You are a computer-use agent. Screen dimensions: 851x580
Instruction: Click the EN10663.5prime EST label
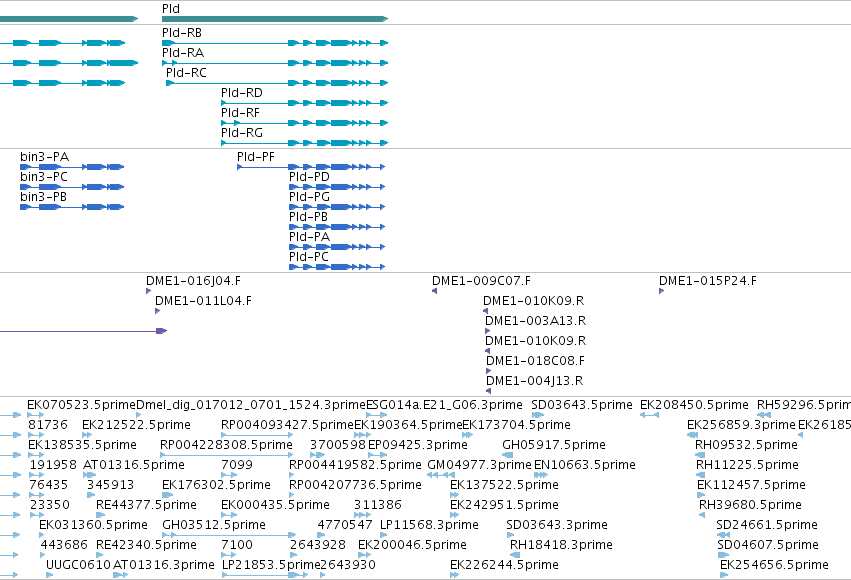pyautogui.click(x=585, y=466)
